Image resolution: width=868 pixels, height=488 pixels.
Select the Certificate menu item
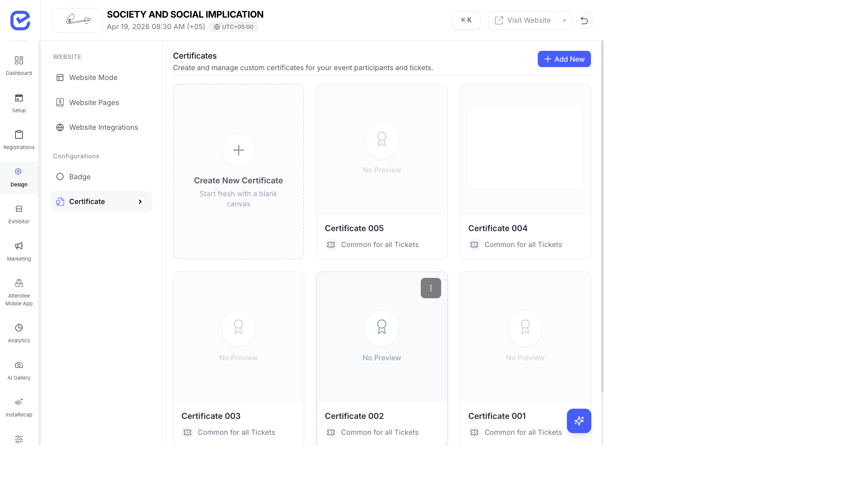tap(101, 202)
